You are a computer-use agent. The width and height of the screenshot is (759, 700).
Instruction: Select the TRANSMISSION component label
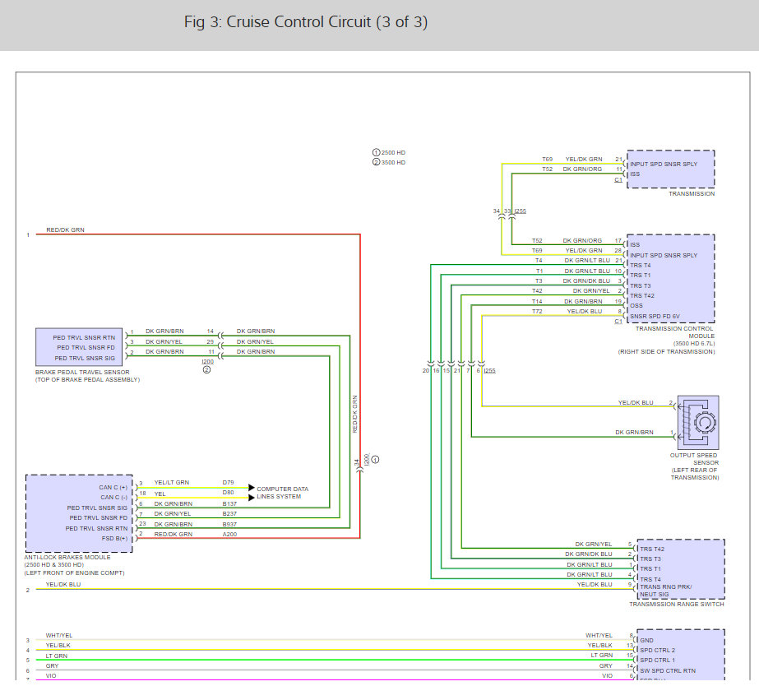coord(692,193)
